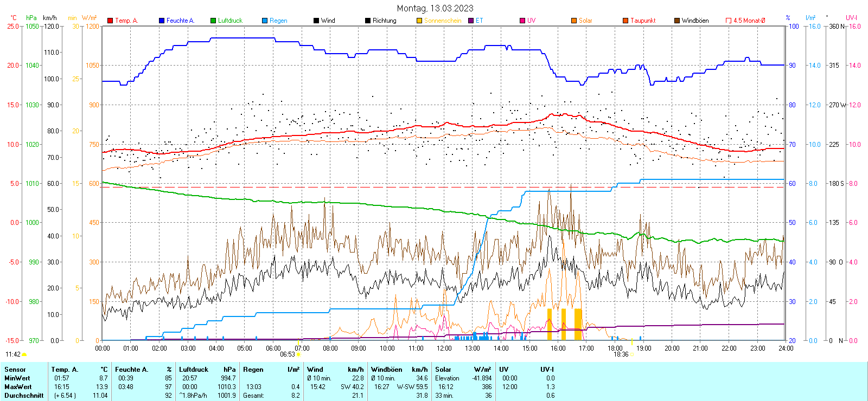Click the chart title Montag, 13.03.2023
868x401 pixels.
click(435, 8)
